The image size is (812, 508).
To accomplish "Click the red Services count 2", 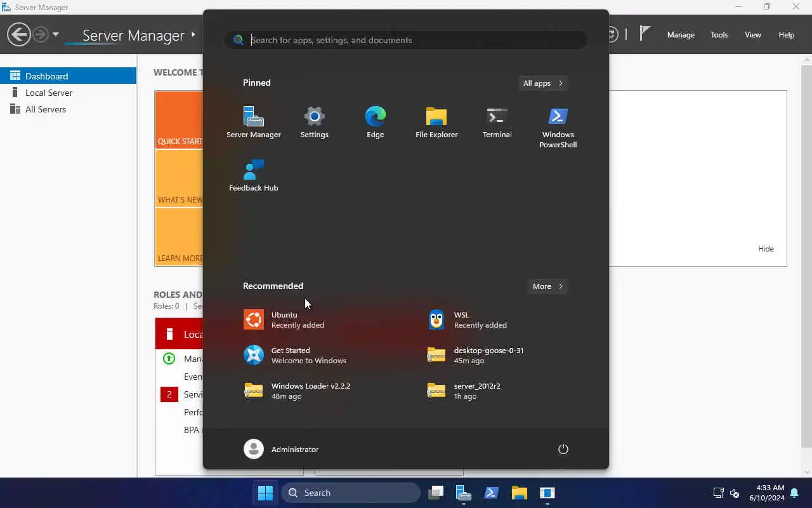I will click(x=169, y=394).
